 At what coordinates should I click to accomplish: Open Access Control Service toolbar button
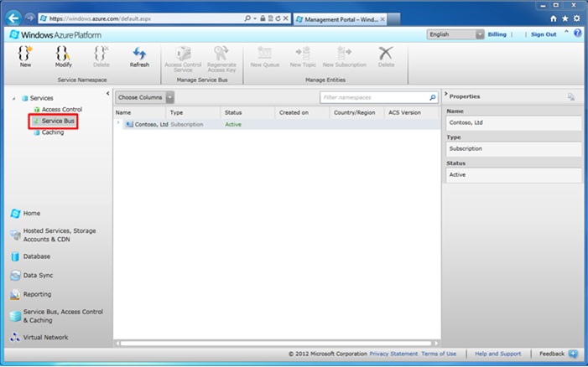click(x=184, y=55)
